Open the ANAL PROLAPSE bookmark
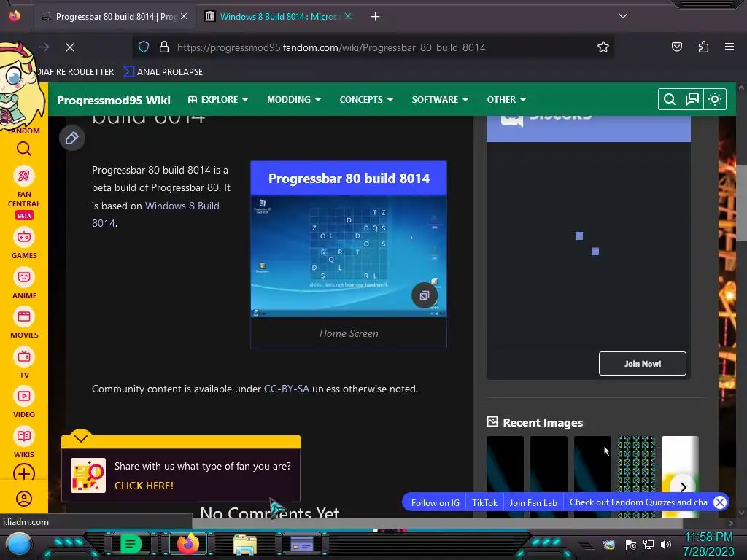The image size is (747, 560). pos(163,72)
